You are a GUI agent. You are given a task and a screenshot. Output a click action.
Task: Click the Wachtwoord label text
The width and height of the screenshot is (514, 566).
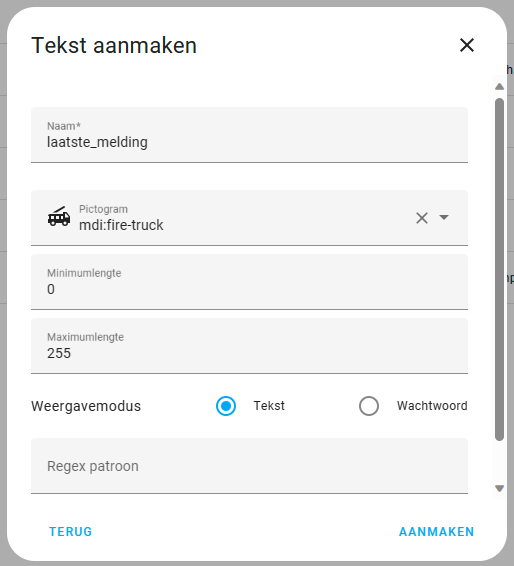(x=432, y=406)
